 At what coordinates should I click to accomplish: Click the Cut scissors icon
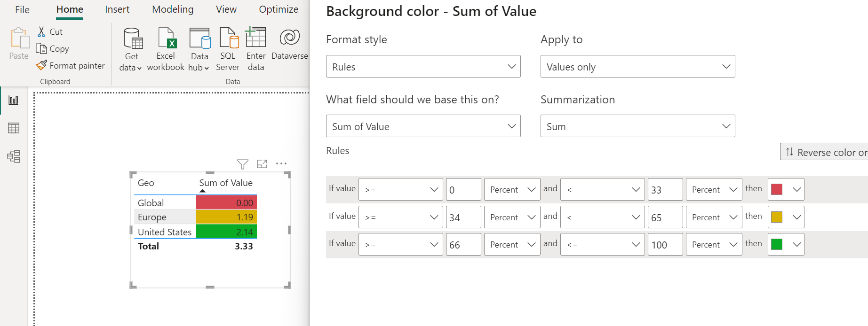(x=41, y=31)
